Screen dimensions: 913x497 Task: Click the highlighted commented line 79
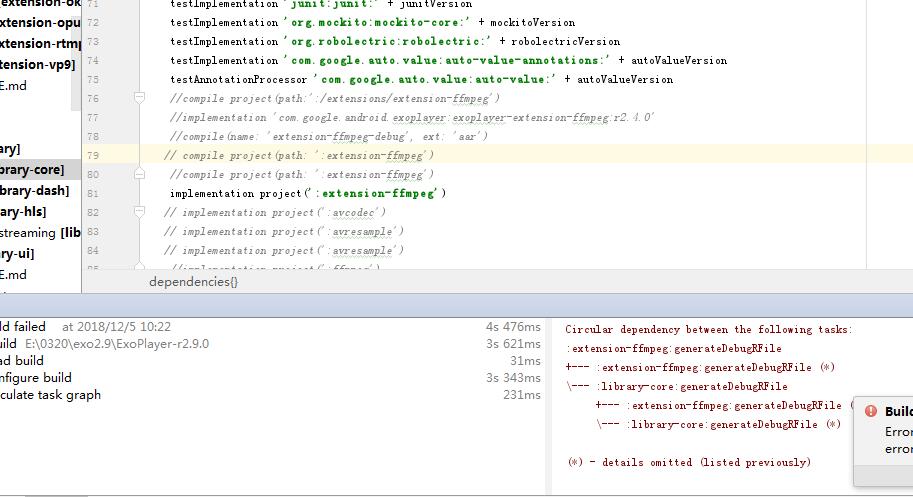[x=299, y=155]
